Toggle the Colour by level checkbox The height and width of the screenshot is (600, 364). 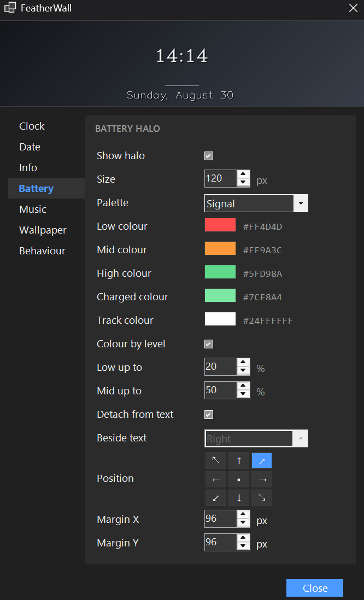coord(209,343)
